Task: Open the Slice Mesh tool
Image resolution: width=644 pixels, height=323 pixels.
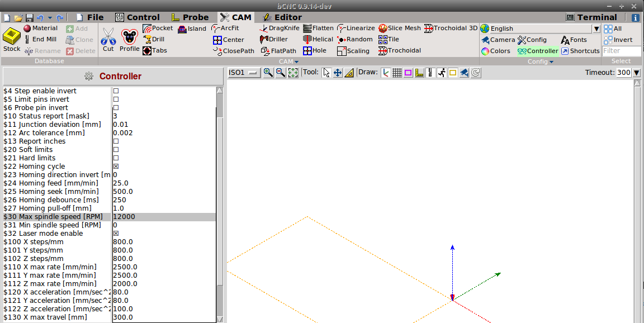Action: click(399, 28)
